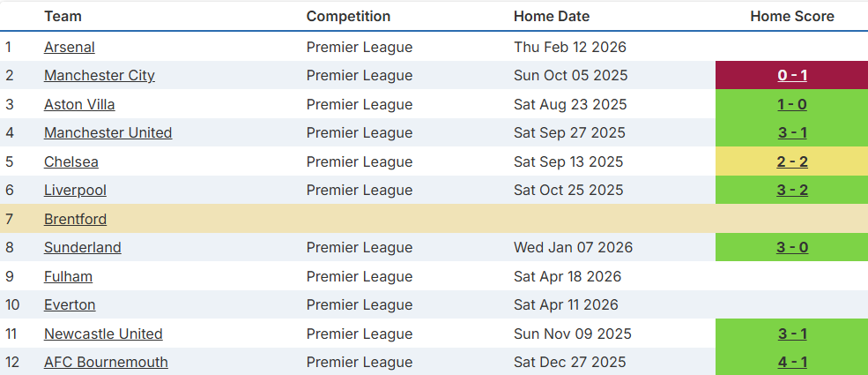This screenshot has height=375, width=868.
Task: Select the Manchester United link
Action: 108,132
